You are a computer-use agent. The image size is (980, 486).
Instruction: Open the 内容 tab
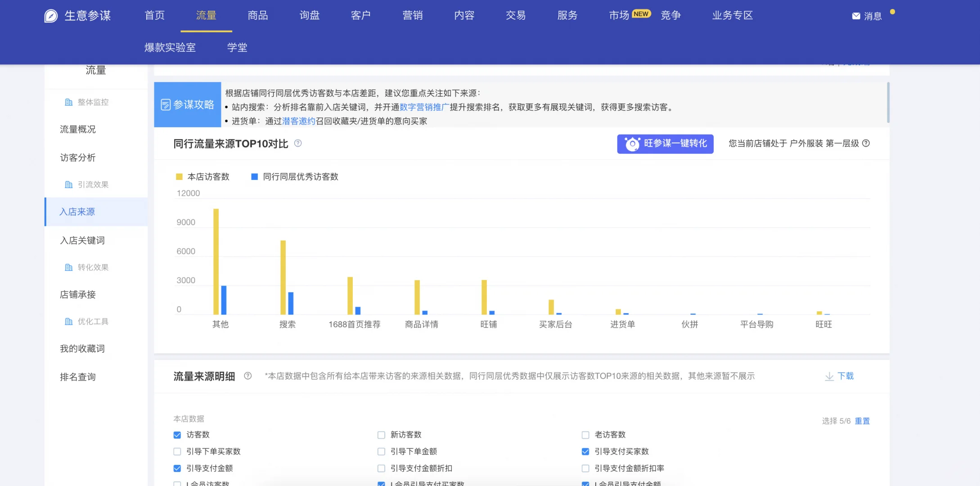(464, 16)
